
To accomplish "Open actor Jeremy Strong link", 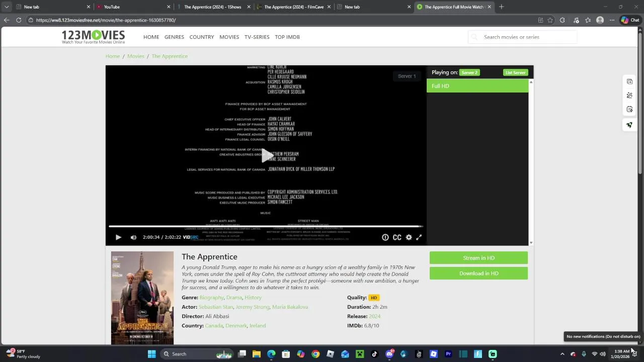I will pyautogui.click(x=253, y=307).
